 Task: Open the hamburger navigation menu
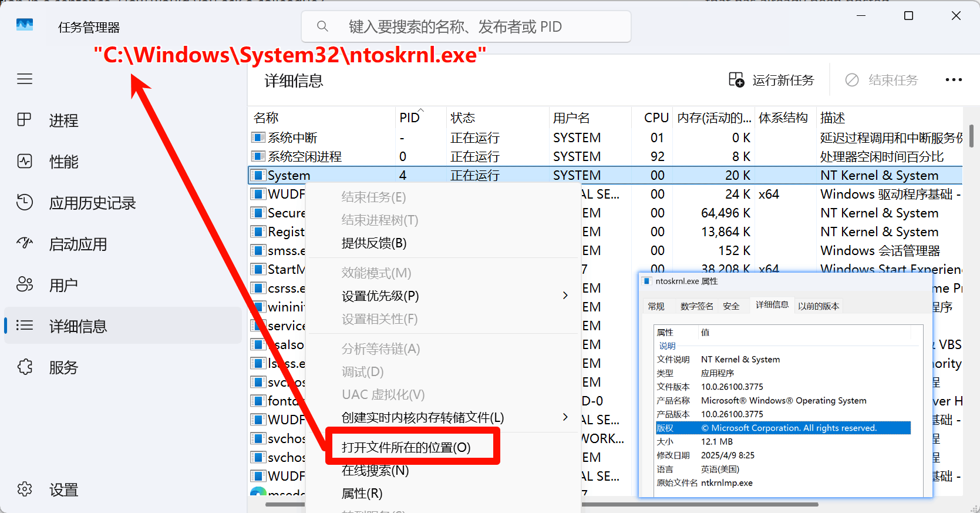pyautogui.click(x=25, y=79)
